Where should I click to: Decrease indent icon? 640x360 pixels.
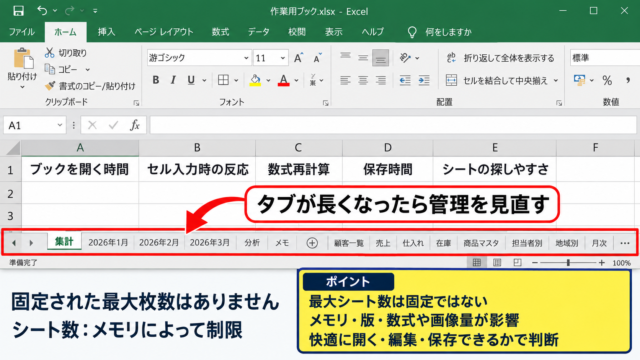pyautogui.click(x=404, y=80)
